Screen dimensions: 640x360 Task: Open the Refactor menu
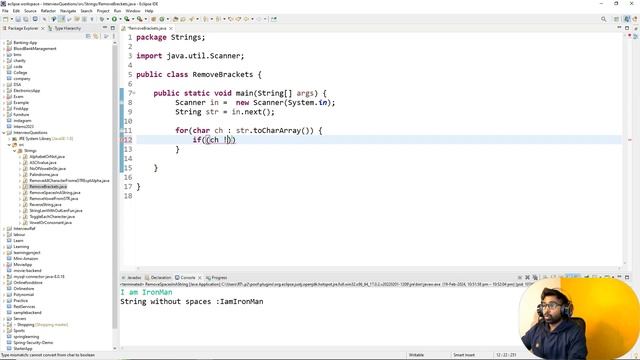[48, 11]
